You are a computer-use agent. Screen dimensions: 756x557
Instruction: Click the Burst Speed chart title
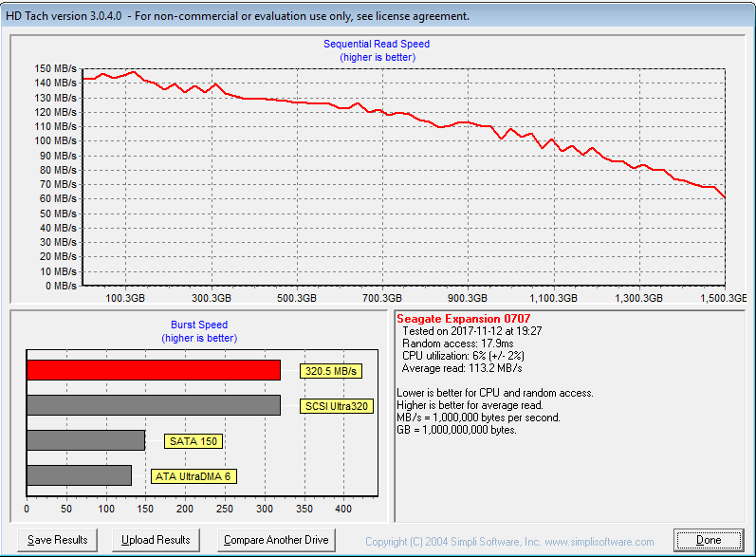coord(198,325)
